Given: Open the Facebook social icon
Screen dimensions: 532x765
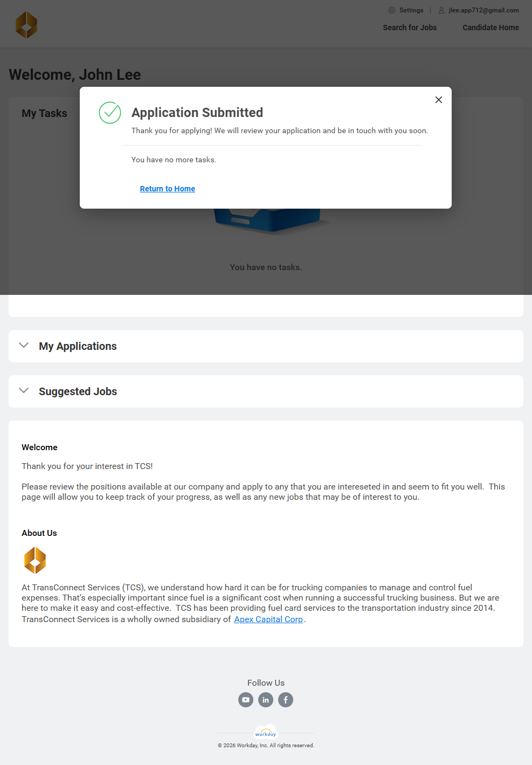Looking at the screenshot, I should point(286,700).
